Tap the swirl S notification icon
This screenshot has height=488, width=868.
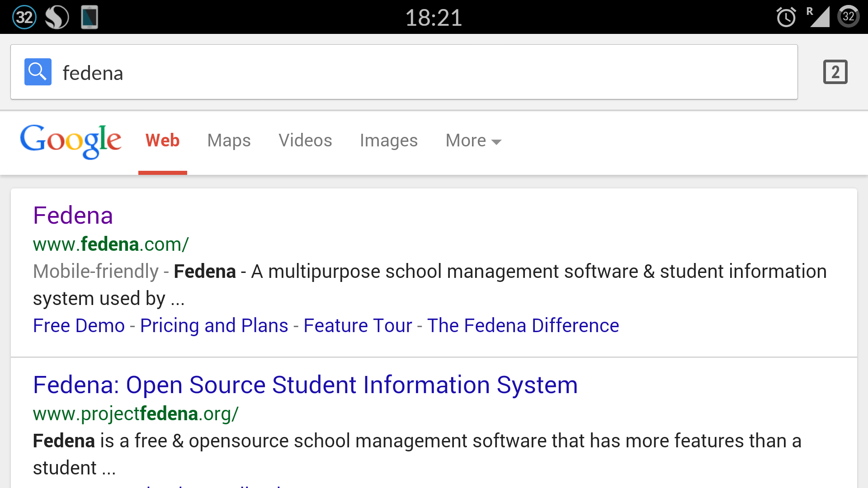click(x=57, y=17)
